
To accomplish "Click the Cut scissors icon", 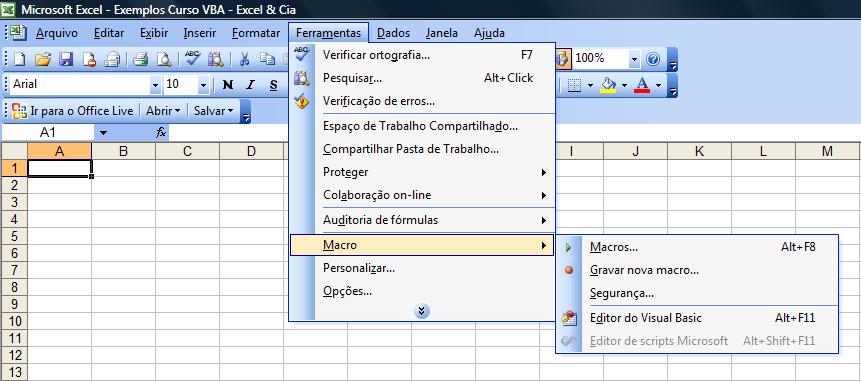I will 245,59.
